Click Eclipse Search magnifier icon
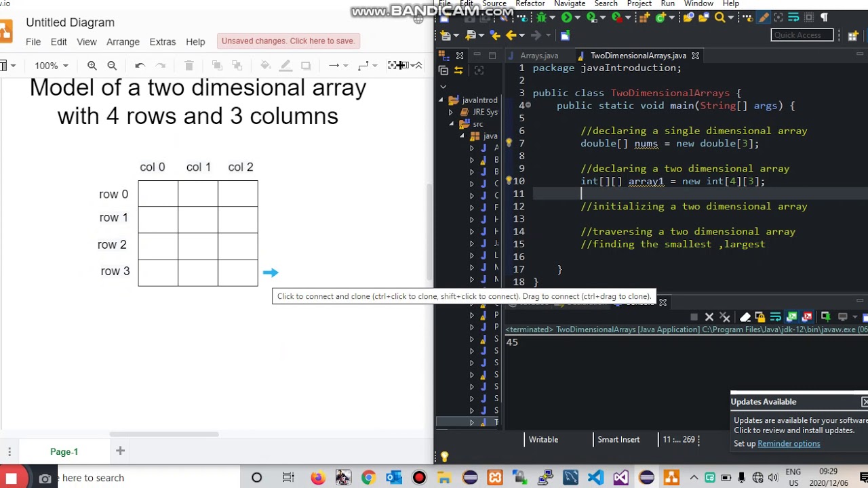Image resolution: width=868 pixels, height=488 pixels. pos(720,17)
